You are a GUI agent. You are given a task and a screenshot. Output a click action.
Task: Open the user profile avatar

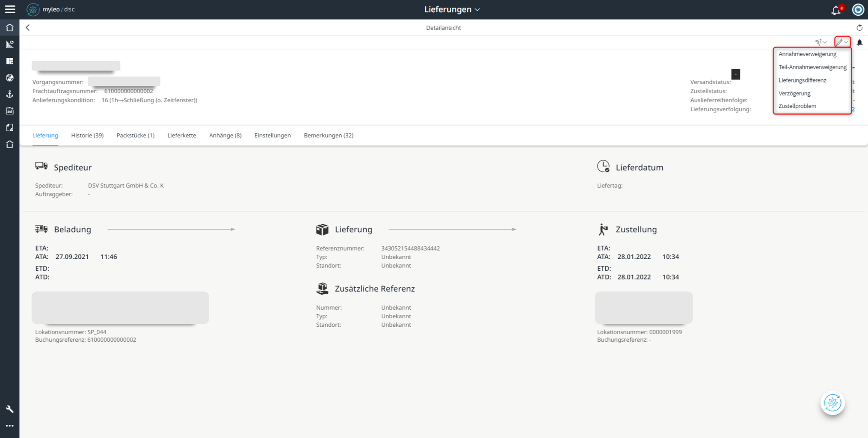coord(858,9)
